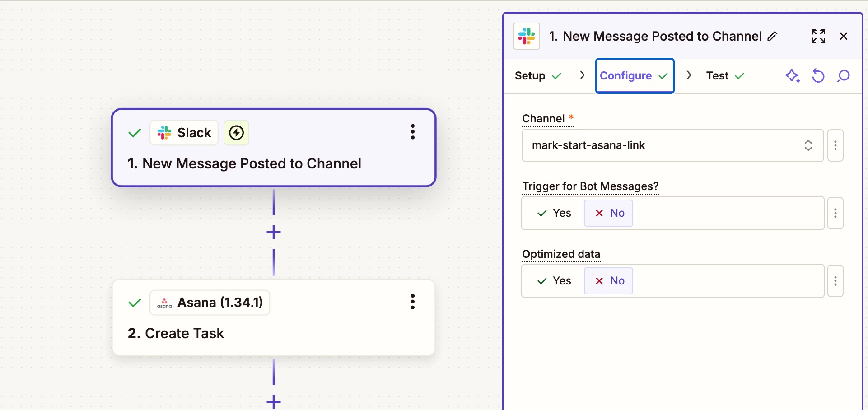
Task: Click the Channel dropdown up-down arrows
Action: [808, 145]
